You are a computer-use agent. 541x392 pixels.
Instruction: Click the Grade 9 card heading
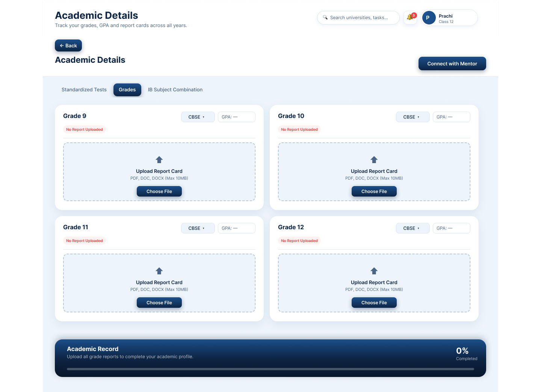click(75, 116)
